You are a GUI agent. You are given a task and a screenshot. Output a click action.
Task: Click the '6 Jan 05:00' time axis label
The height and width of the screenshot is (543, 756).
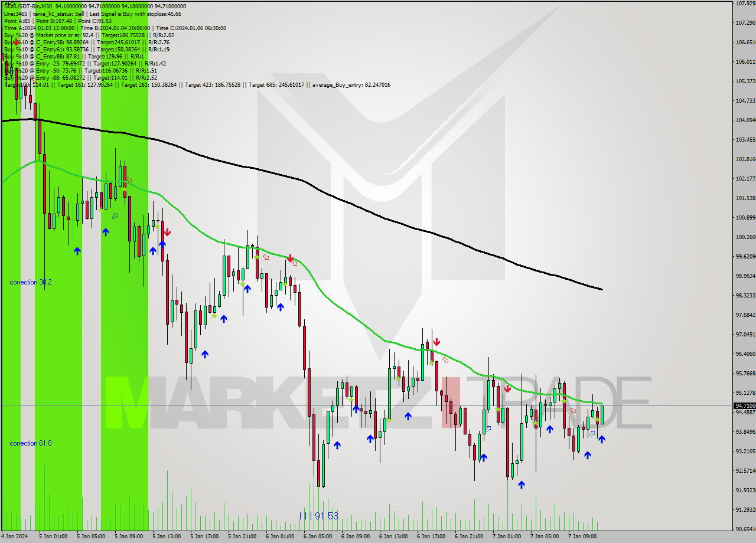pyautogui.click(x=318, y=537)
